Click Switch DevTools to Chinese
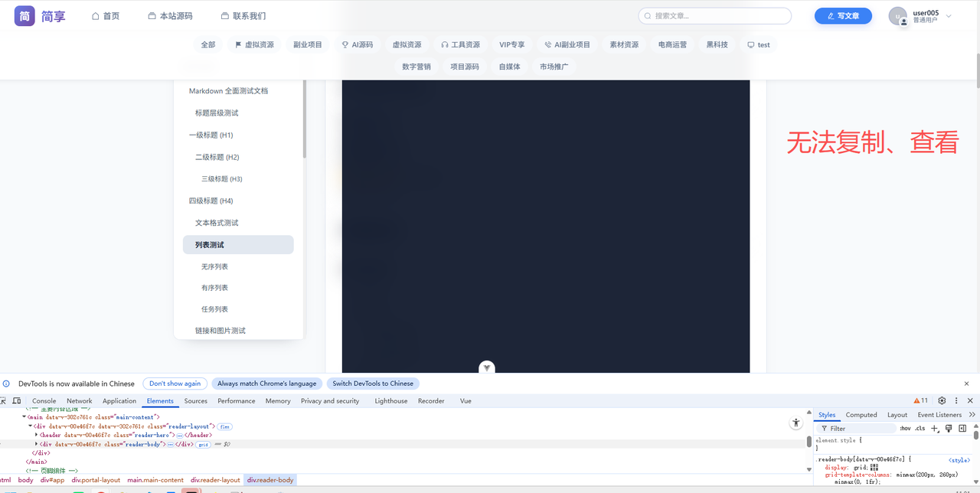This screenshot has width=980, height=493. (x=372, y=383)
